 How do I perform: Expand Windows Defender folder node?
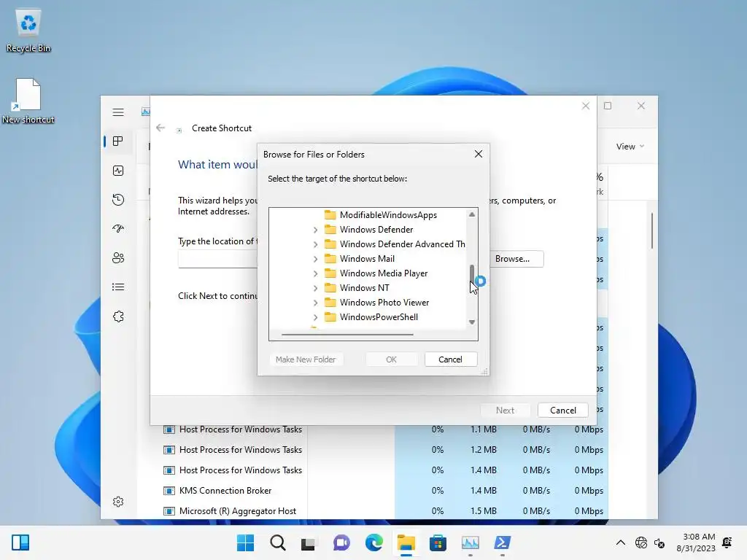click(x=315, y=230)
